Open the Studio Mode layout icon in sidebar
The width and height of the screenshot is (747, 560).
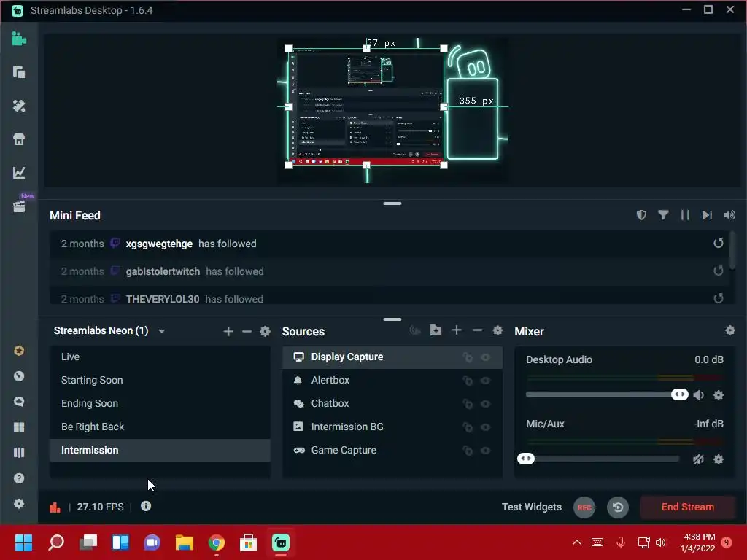(18, 453)
